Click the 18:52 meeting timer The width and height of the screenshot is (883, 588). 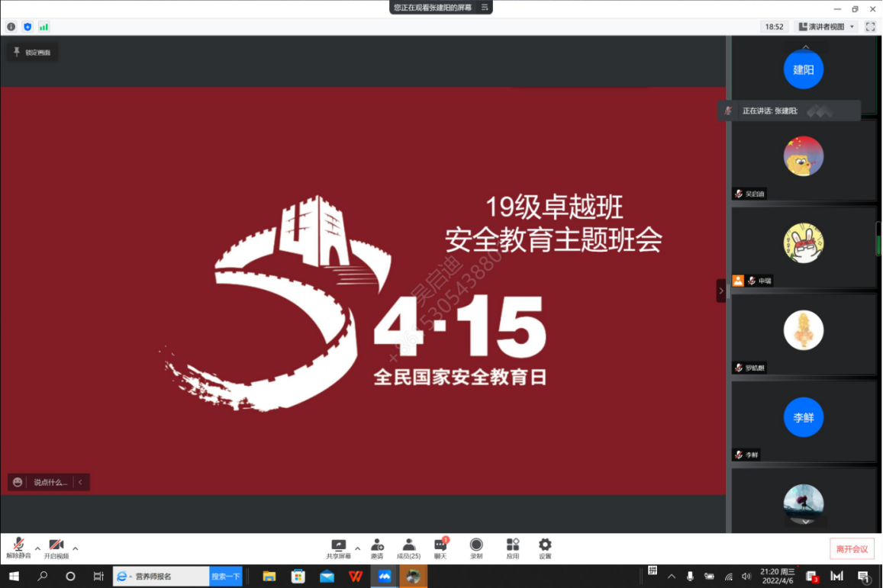[775, 27]
